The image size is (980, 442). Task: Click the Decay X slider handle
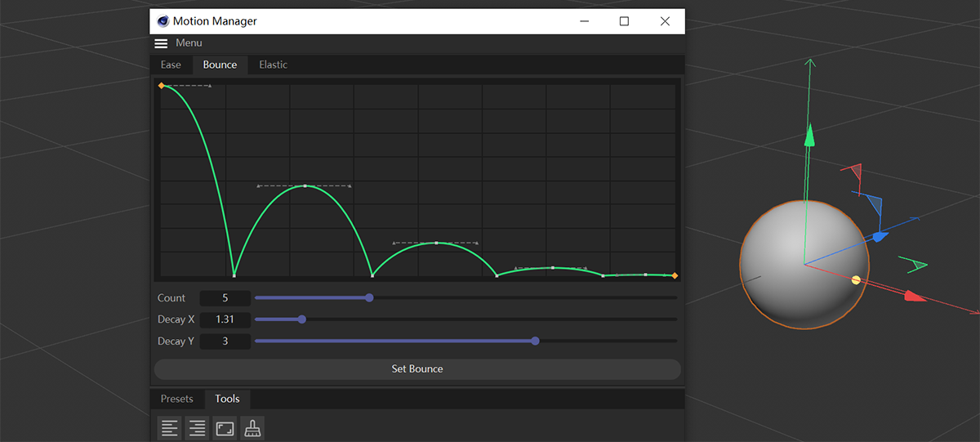coord(302,319)
